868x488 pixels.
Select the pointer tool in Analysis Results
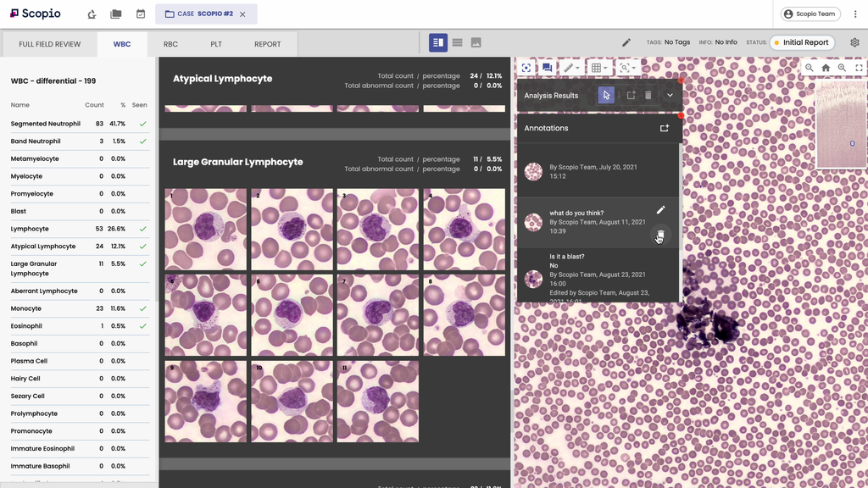(x=605, y=96)
